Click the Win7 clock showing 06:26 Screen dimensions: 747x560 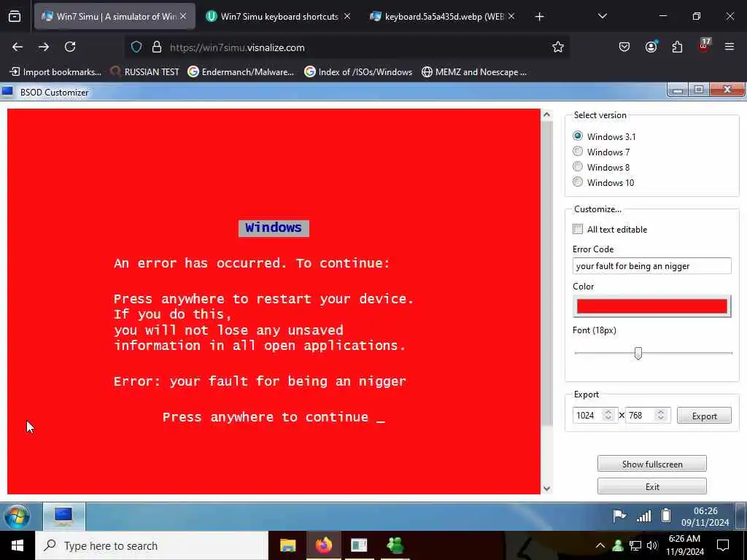(x=705, y=516)
